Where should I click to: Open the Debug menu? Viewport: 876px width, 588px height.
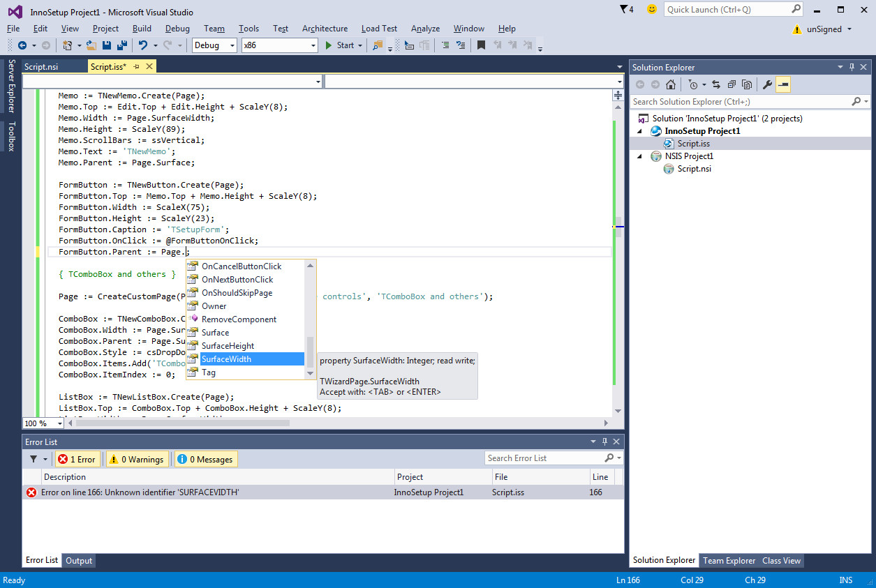(x=177, y=29)
